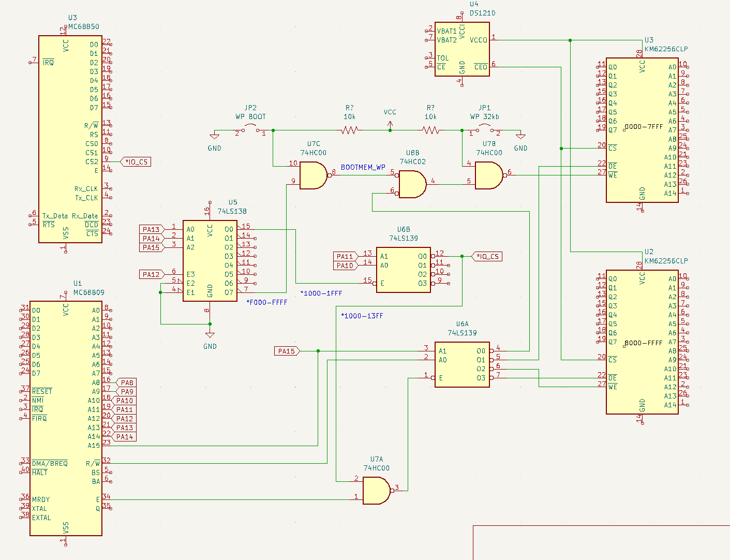Select the 10k resistor next to JP1
730x560 pixels.
click(431, 130)
